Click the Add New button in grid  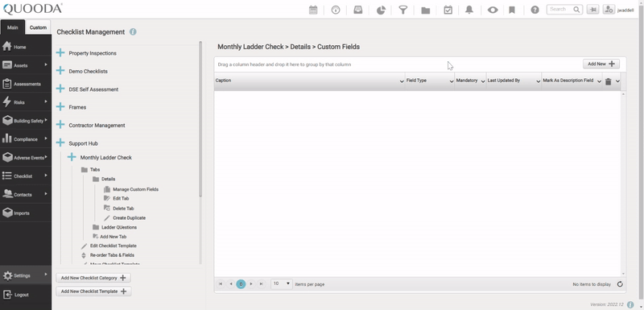[601, 64]
